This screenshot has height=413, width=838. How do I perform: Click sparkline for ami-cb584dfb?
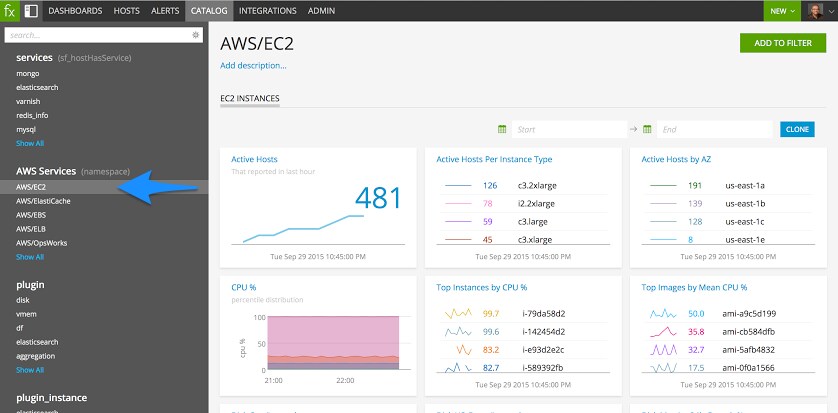[x=663, y=332]
